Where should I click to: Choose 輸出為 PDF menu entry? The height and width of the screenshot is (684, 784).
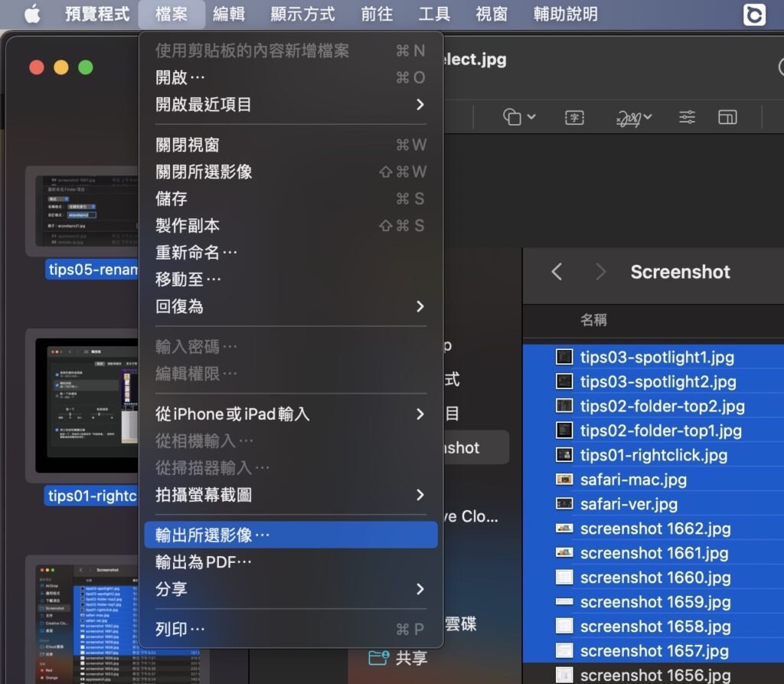point(290,562)
